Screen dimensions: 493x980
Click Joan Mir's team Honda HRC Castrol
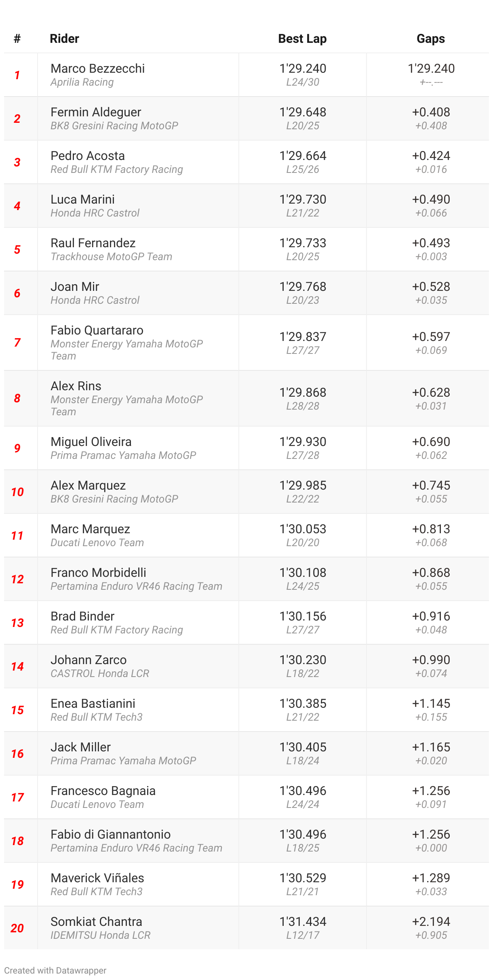95,300
